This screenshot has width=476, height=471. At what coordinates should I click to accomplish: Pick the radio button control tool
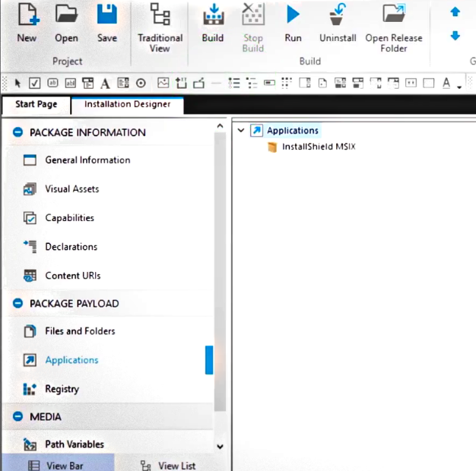pos(141,83)
